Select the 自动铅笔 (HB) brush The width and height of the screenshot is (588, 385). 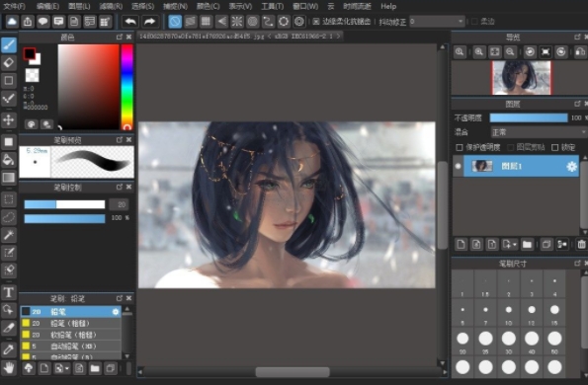click(70, 346)
